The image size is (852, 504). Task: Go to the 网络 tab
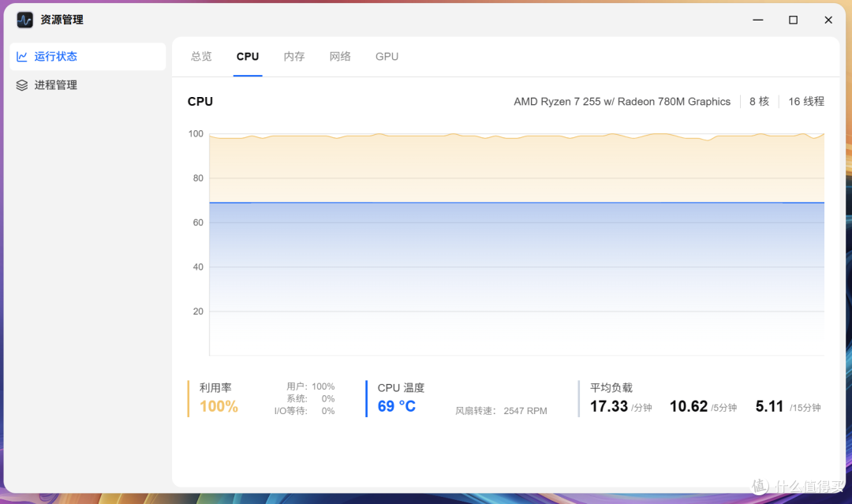[340, 57]
